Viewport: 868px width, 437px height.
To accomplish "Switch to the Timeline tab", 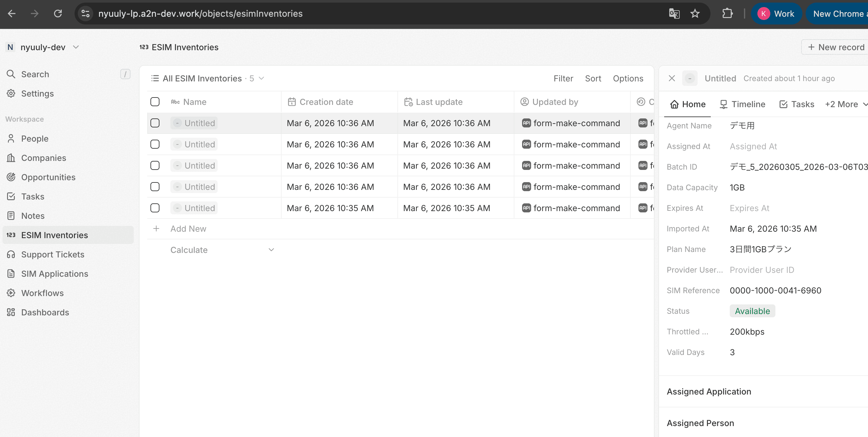I will point(742,104).
